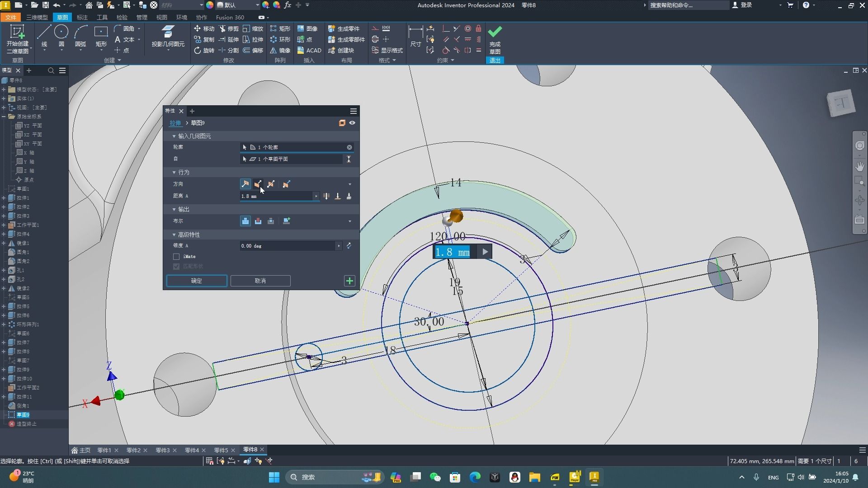Image resolution: width=868 pixels, height=488 pixels.
Task: Open the 标注 ribbon tab
Action: (82, 17)
